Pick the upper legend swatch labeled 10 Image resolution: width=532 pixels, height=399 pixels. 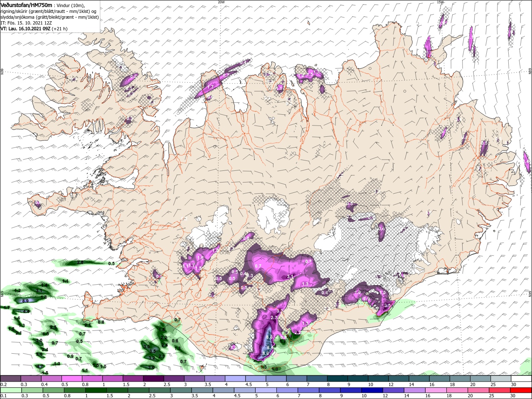coord(378,379)
